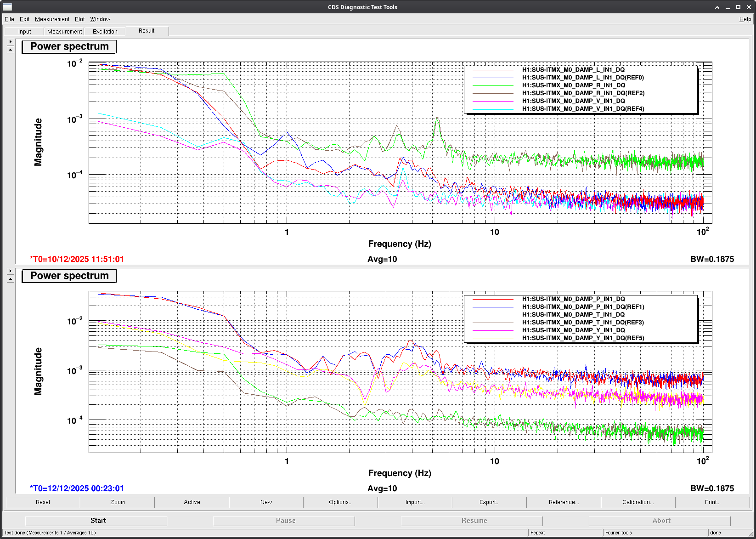This screenshot has height=539, width=756.
Task: Click the shade (roll-up) arrow in the title bar
Action: (x=717, y=7)
